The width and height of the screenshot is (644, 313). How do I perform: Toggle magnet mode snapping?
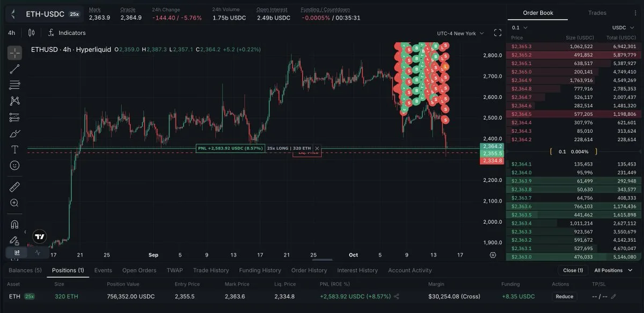pos(14,225)
